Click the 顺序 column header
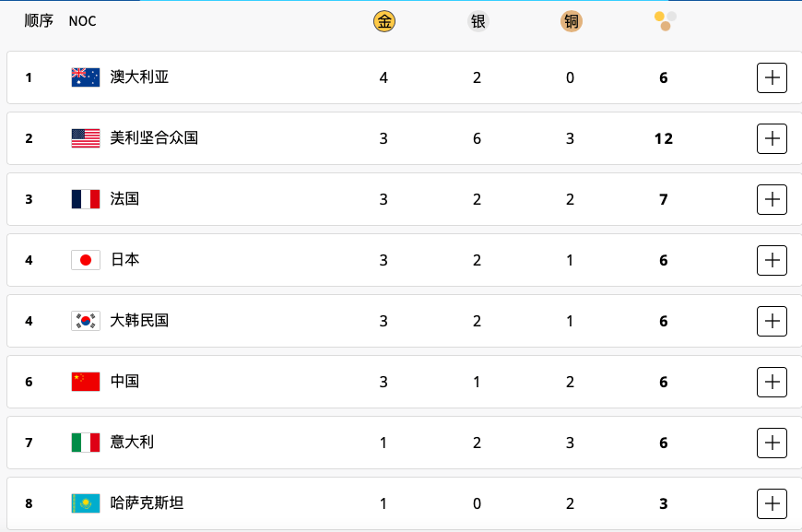The width and height of the screenshot is (802, 532). tap(37, 20)
